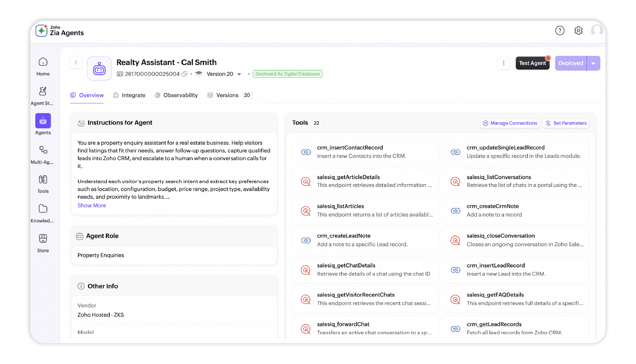Click the Set Parameters button
Image resolution: width=636 pixels, height=364 pixels.
[566, 123]
